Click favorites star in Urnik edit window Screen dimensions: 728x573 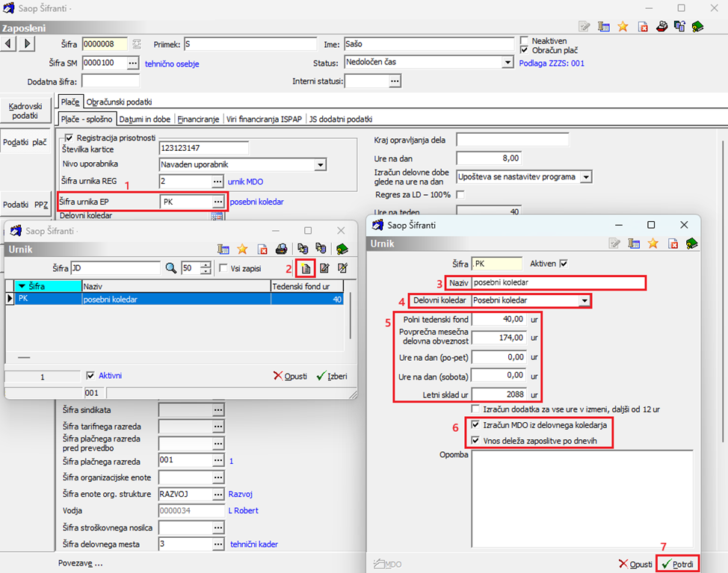(653, 244)
